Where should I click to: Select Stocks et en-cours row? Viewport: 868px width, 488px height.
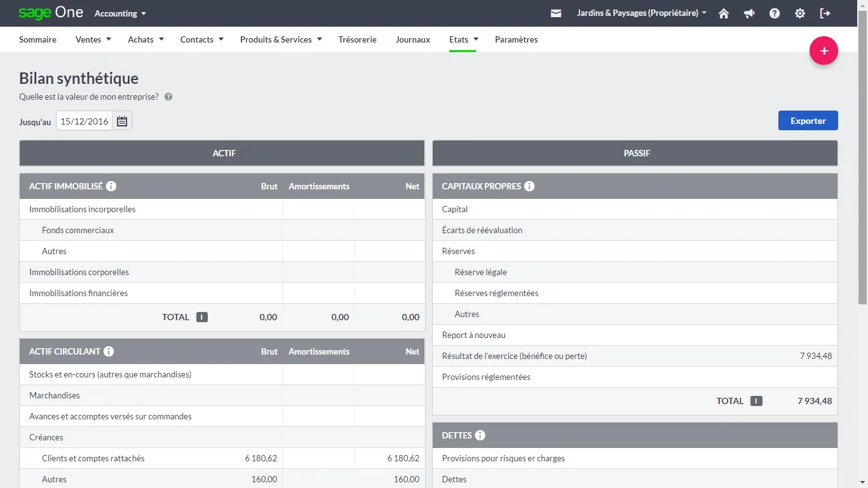[x=222, y=374]
